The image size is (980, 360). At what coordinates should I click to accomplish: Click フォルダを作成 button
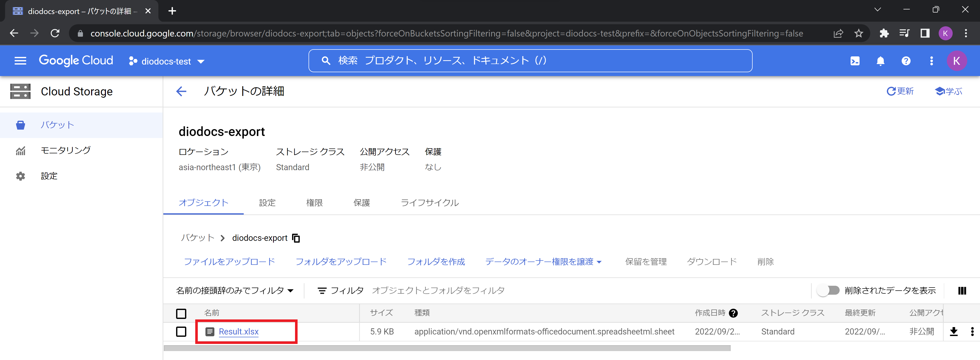(436, 262)
